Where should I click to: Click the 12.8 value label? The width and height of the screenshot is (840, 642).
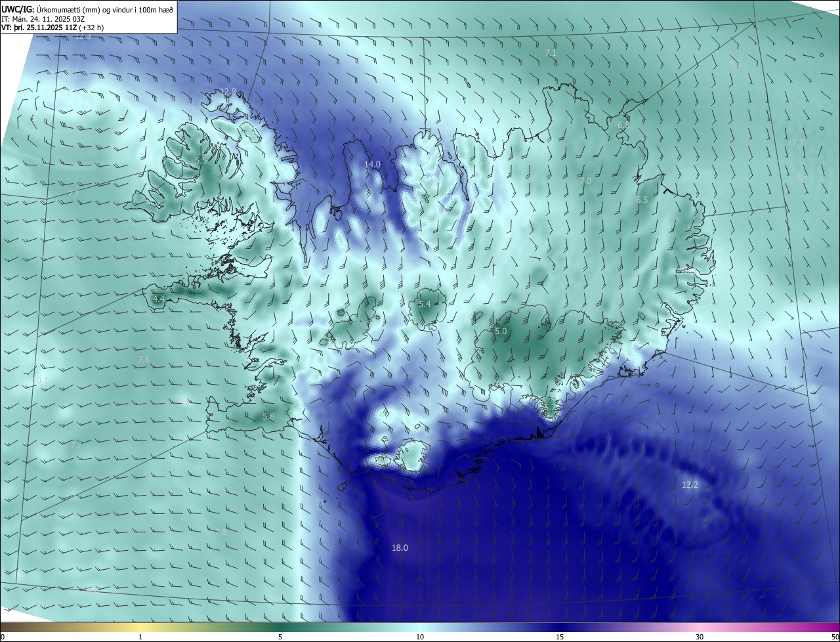[x=228, y=91]
